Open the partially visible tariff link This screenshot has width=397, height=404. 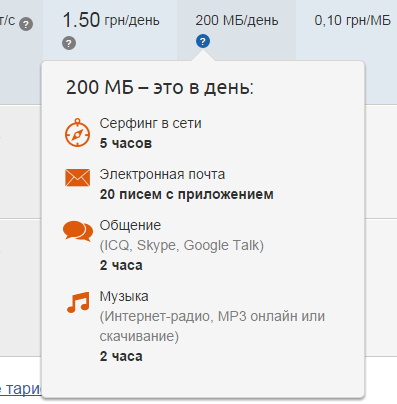[x=20, y=389]
